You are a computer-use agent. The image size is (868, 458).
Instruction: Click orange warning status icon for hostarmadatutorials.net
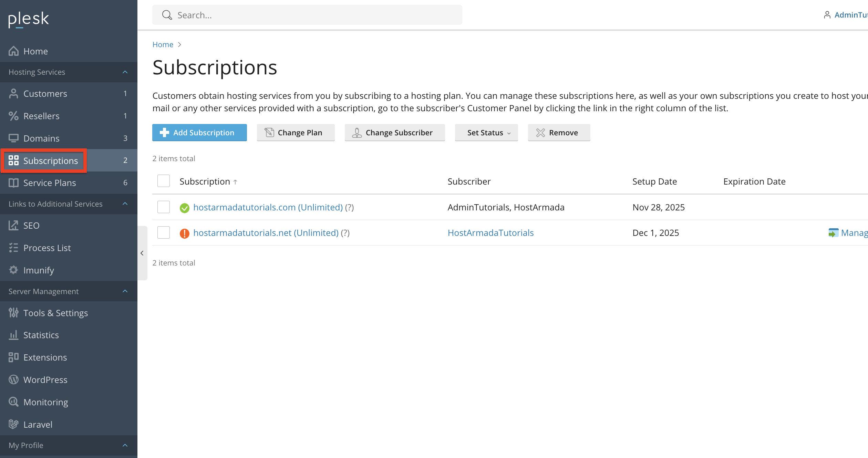(185, 233)
